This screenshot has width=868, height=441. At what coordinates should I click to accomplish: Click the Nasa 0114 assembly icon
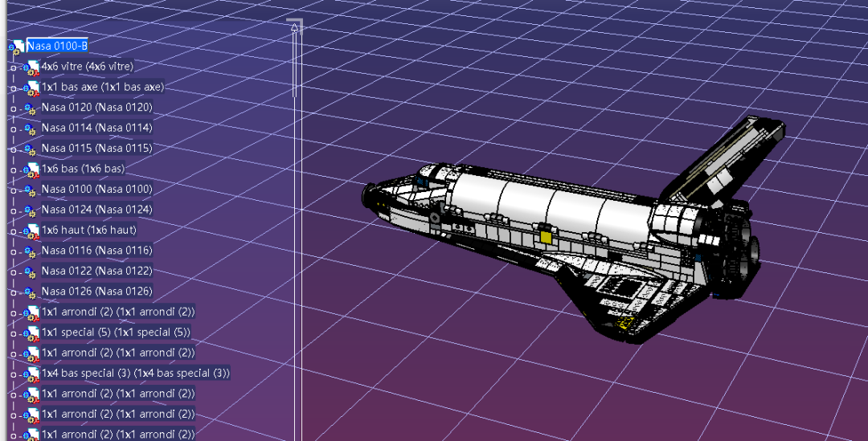30,129
